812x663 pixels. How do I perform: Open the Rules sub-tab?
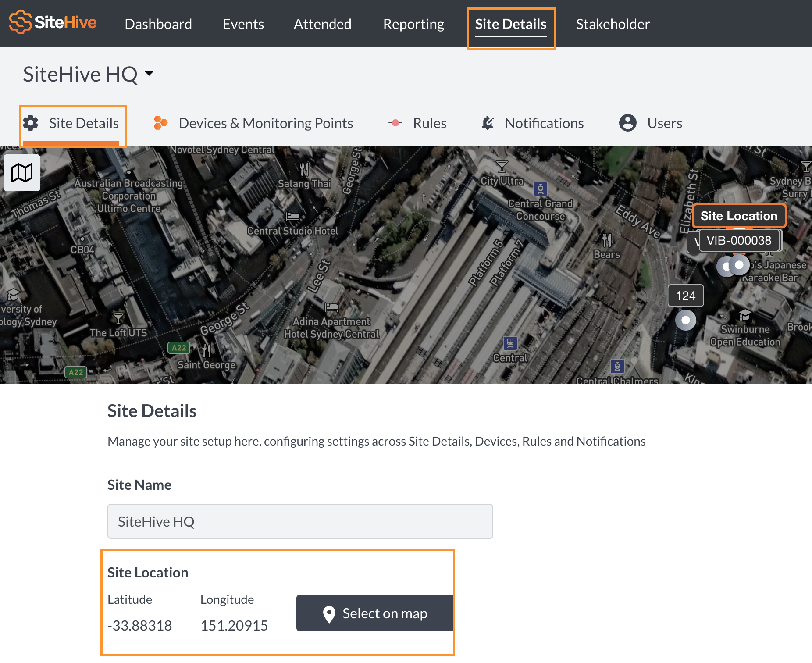(430, 123)
